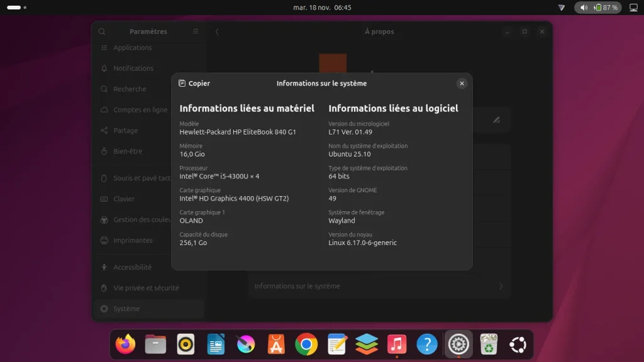The height and width of the screenshot is (362, 644).
Task: Expand the Informations sur le système row
Action: [x=379, y=286]
